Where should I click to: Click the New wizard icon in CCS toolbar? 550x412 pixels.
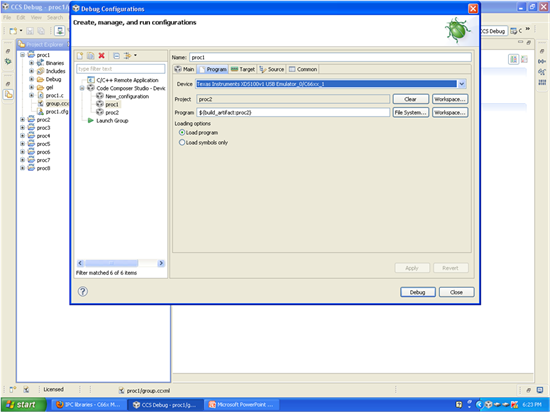pos(13,31)
